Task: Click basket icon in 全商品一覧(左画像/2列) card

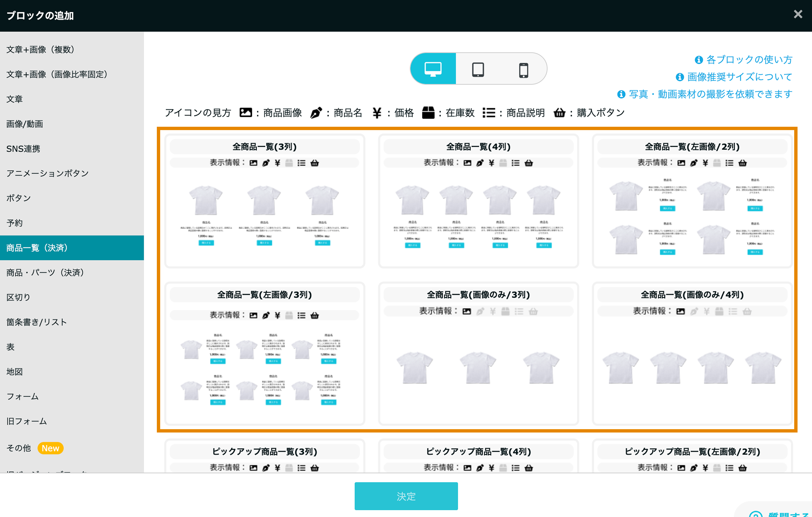Action: click(x=742, y=163)
